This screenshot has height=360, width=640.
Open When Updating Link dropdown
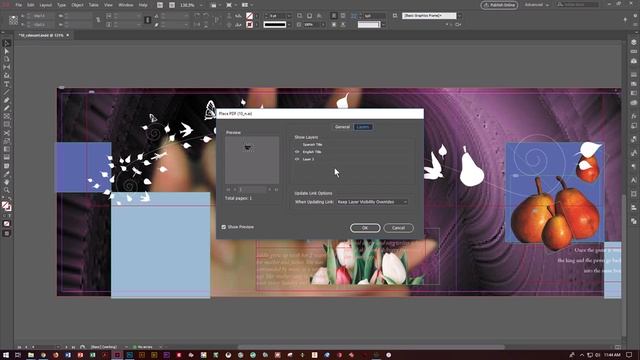[372, 202]
